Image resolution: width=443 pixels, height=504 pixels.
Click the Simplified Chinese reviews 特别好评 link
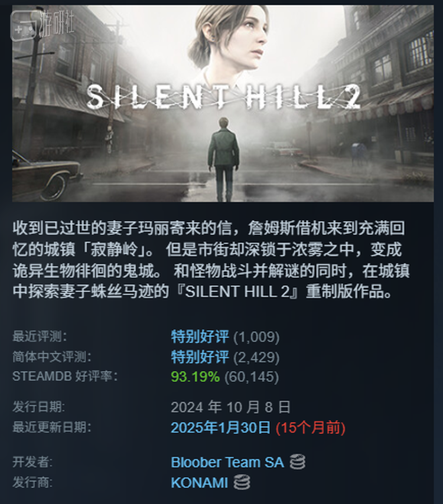point(200,357)
